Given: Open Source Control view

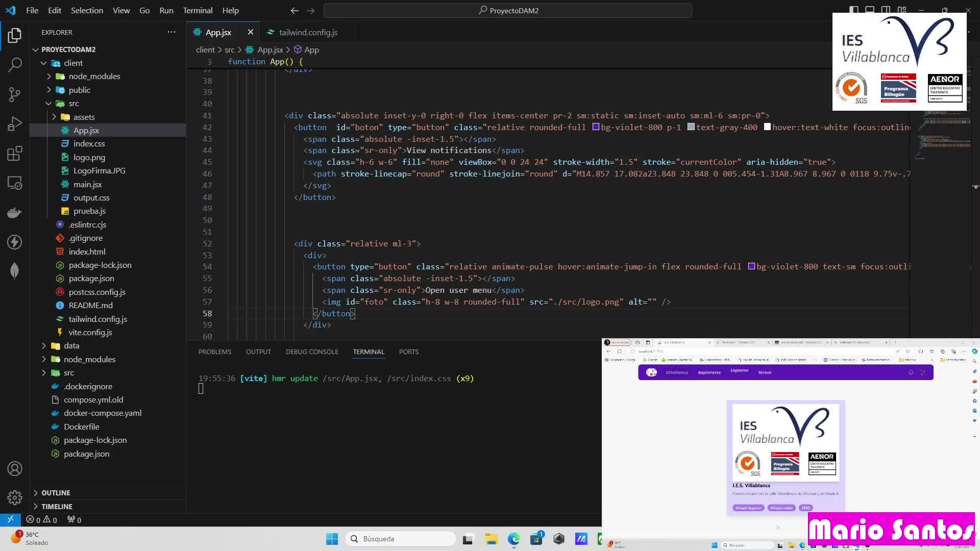Looking at the screenshot, I should (15, 94).
